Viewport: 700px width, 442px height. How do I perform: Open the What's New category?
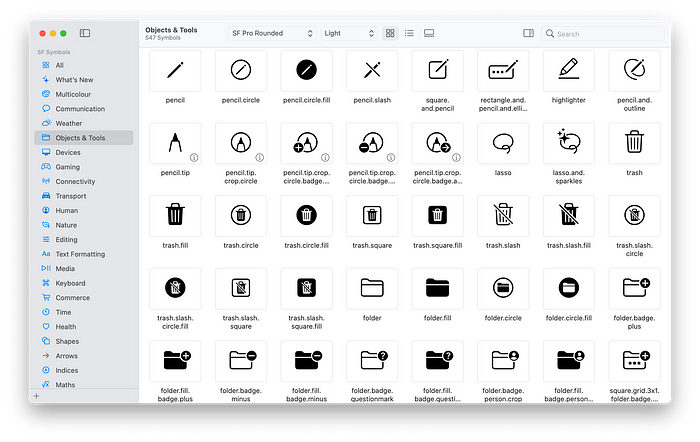pyautogui.click(x=84, y=80)
